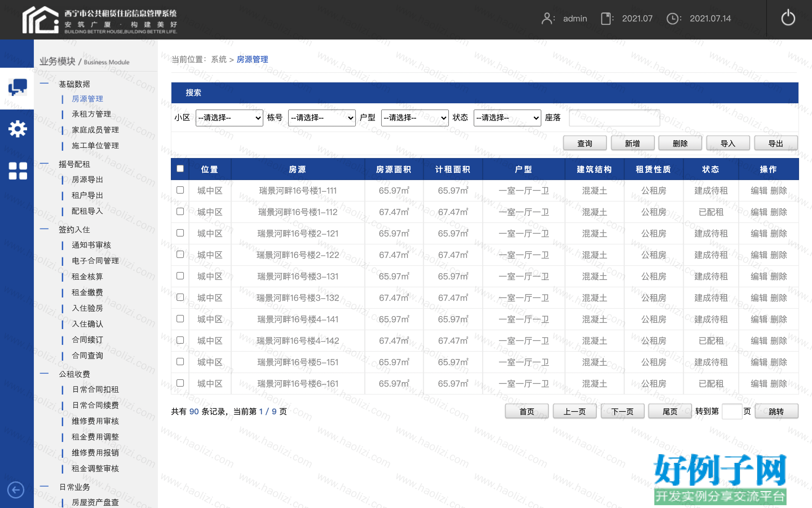This screenshot has width=812, height=508.
Task: Click the 状态 column header
Action: [711, 169]
